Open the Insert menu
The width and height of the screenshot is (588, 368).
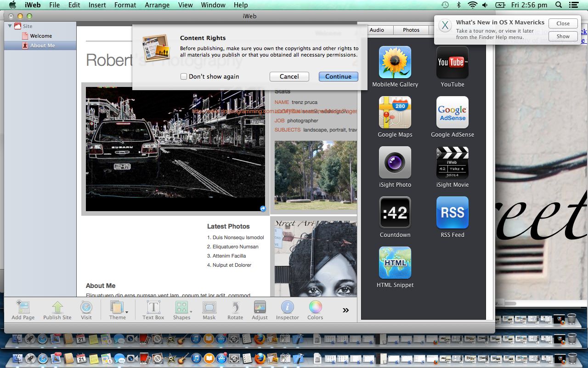click(97, 5)
